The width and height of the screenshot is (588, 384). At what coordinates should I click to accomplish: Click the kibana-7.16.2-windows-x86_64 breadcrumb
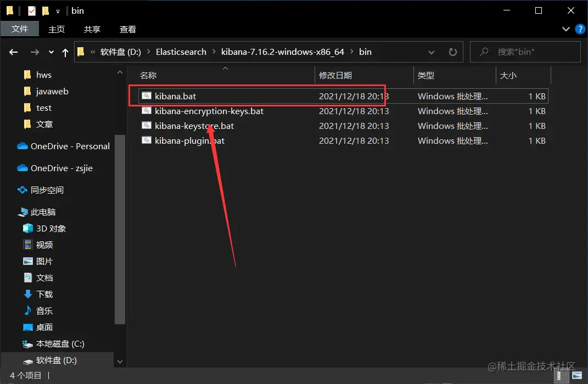(x=282, y=52)
